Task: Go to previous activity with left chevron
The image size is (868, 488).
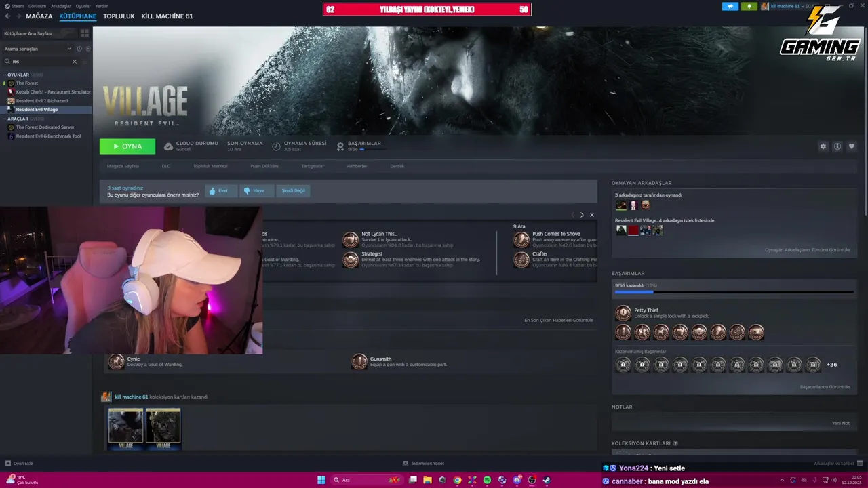Action: (572, 215)
